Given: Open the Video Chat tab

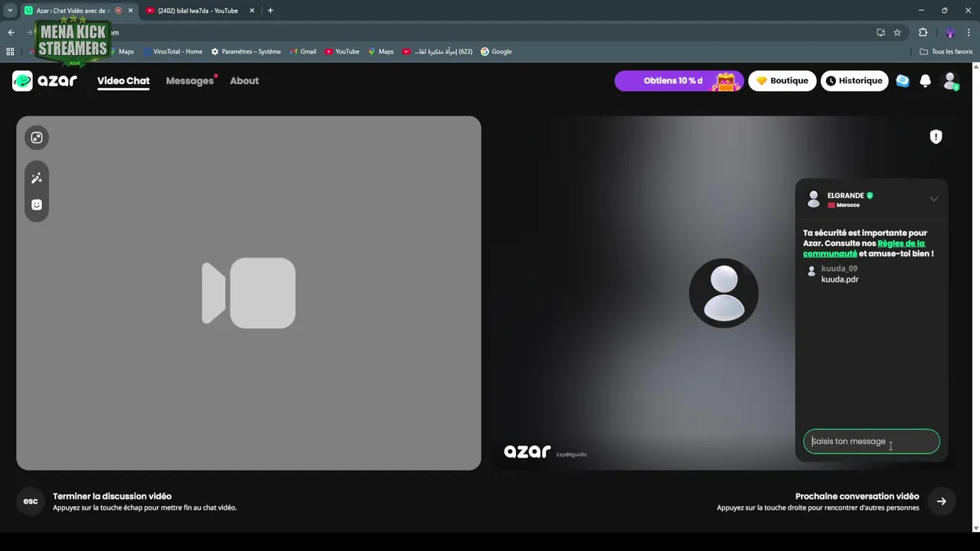Looking at the screenshot, I should click(123, 80).
